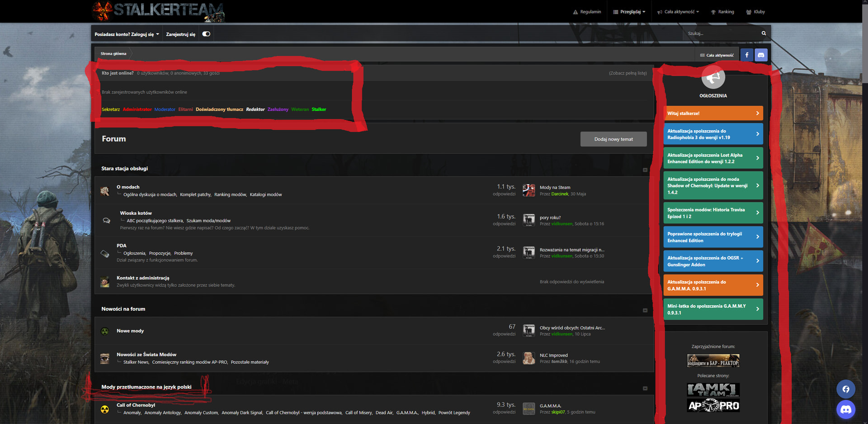The height and width of the screenshot is (424, 868).
Task: Collapse the Stara stacja obsługi category
Action: [645, 170]
